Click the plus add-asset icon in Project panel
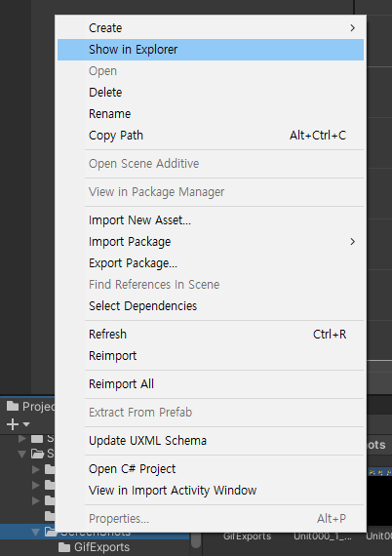This screenshot has height=556, width=392. pyautogui.click(x=13, y=424)
